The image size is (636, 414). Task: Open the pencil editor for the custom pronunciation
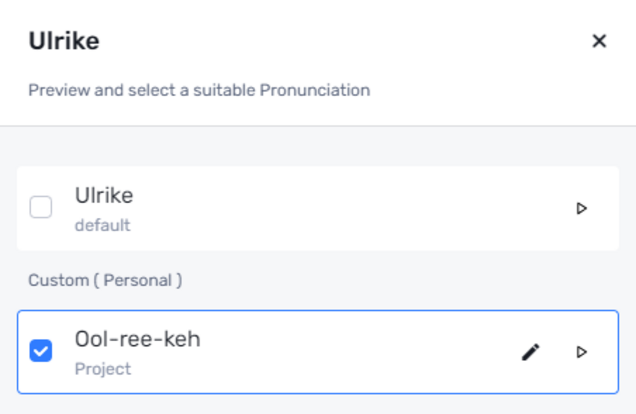(531, 352)
